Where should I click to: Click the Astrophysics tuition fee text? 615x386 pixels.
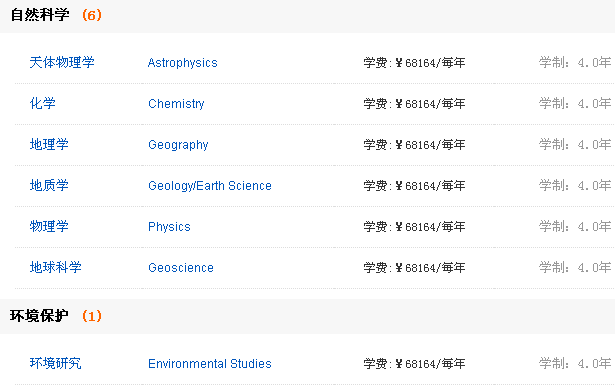point(414,63)
